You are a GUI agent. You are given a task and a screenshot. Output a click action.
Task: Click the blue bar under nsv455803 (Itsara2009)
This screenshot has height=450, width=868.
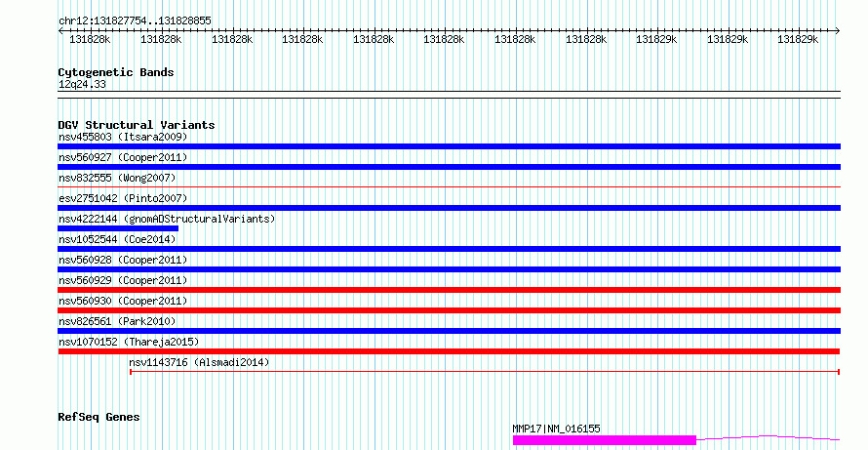point(449,146)
